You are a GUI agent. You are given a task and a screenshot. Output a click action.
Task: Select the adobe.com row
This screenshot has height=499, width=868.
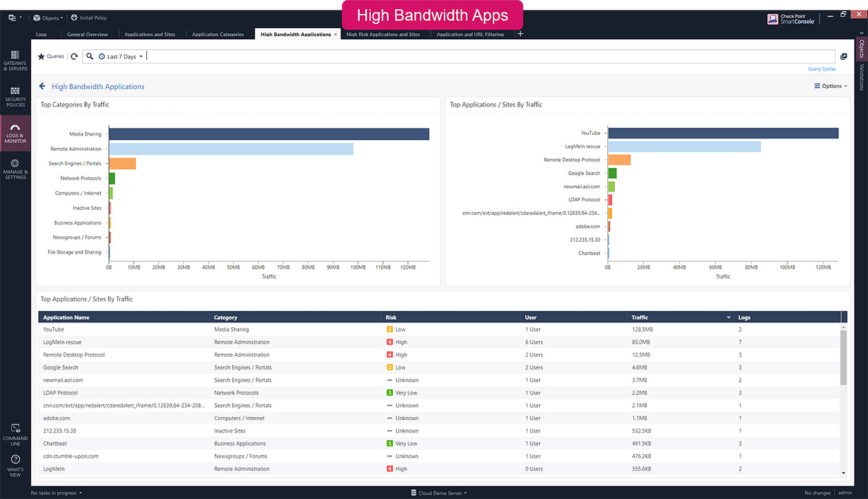coord(440,418)
